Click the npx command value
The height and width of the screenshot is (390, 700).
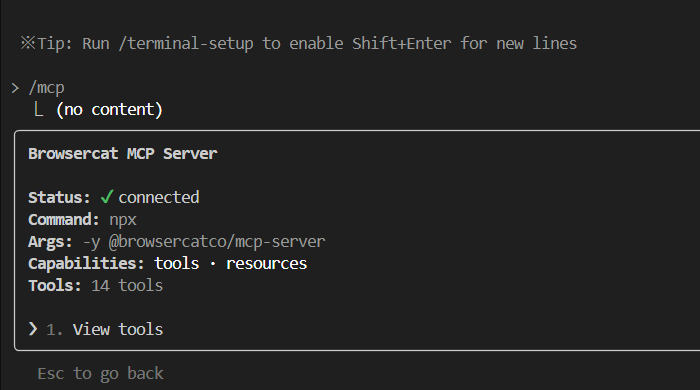pyautogui.click(x=123, y=220)
